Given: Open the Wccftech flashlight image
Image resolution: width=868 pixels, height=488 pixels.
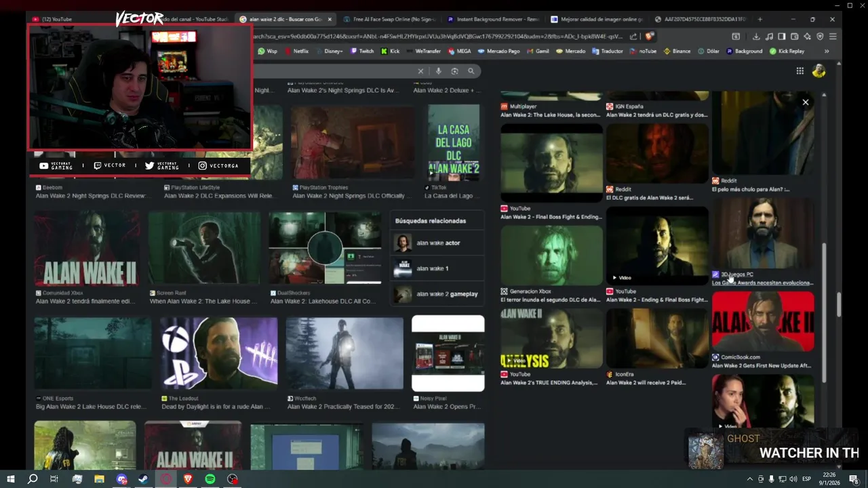Looking at the screenshot, I should (x=344, y=353).
